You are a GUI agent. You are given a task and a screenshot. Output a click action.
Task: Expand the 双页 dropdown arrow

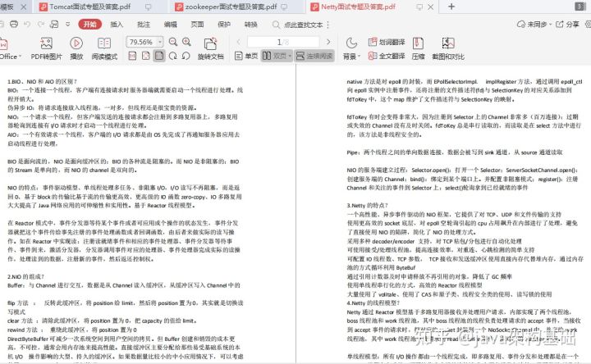point(290,56)
